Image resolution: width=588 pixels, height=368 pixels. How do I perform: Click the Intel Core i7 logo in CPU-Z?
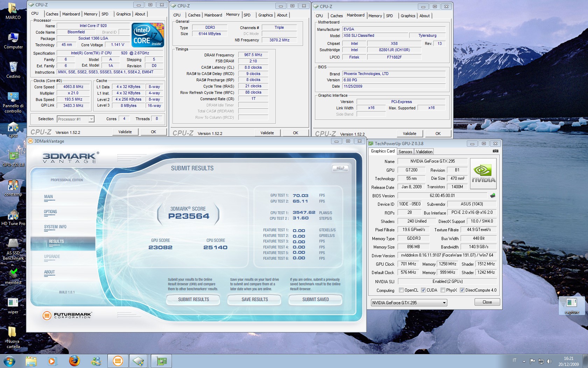pyautogui.click(x=148, y=35)
